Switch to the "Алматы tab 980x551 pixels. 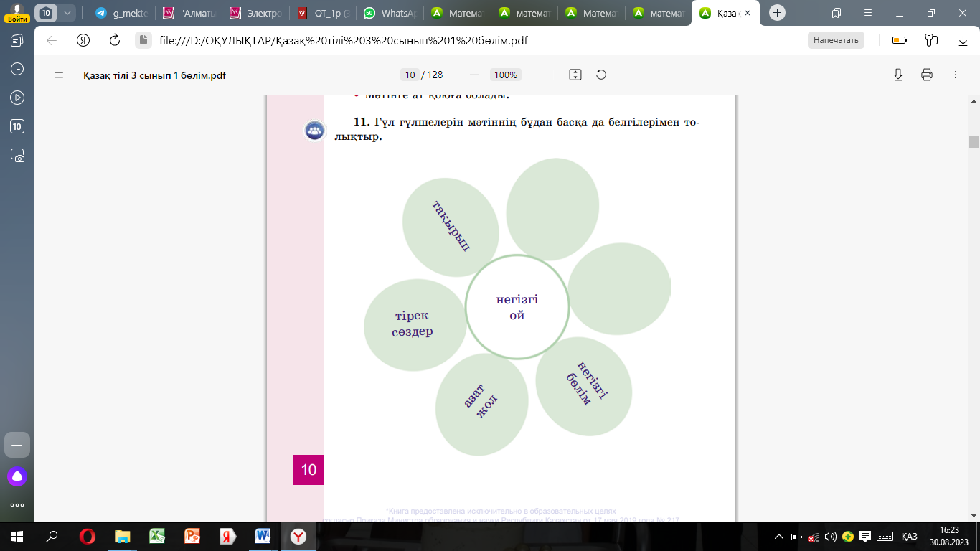(189, 13)
